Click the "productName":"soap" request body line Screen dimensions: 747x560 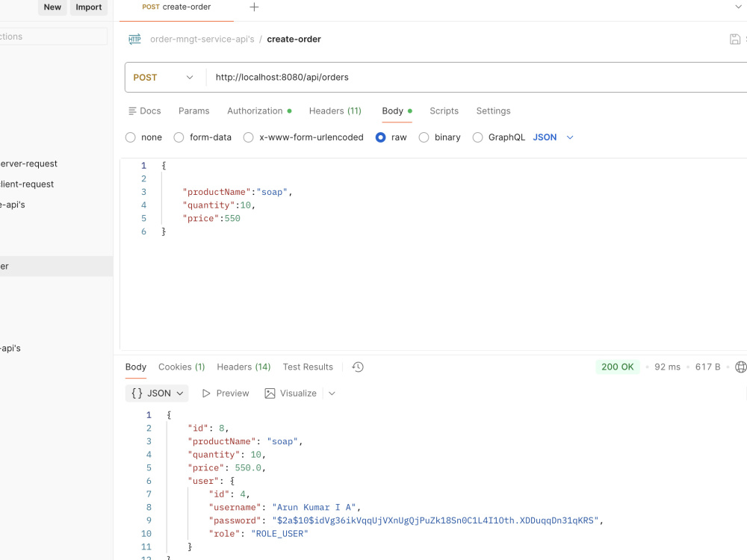click(x=238, y=192)
